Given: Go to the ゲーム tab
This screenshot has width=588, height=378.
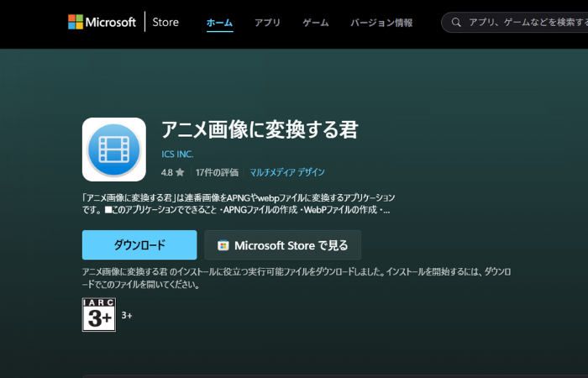Looking at the screenshot, I should click(x=316, y=23).
